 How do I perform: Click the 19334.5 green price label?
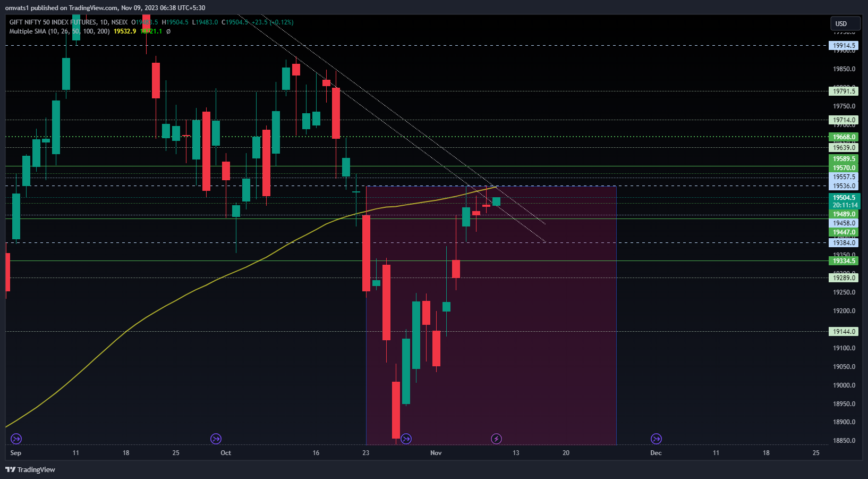coord(844,261)
